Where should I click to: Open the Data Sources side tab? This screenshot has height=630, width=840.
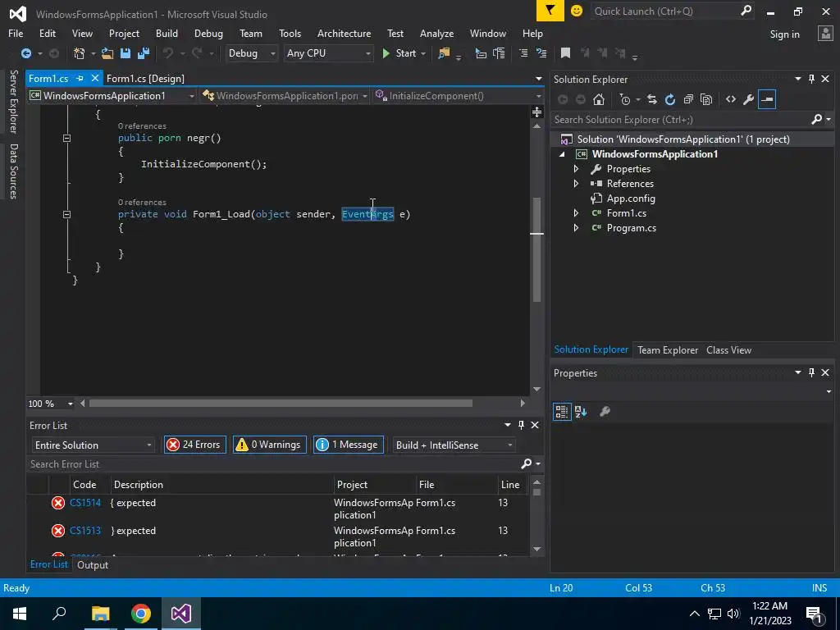coord(13,171)
